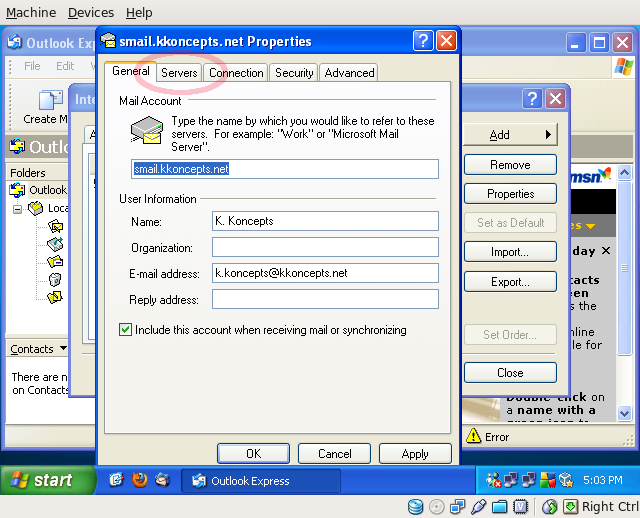Click the scroll down arrow in Outlook pane
Image resolution: width=640 pixels, height=518 pixels.
click(624, 413)
